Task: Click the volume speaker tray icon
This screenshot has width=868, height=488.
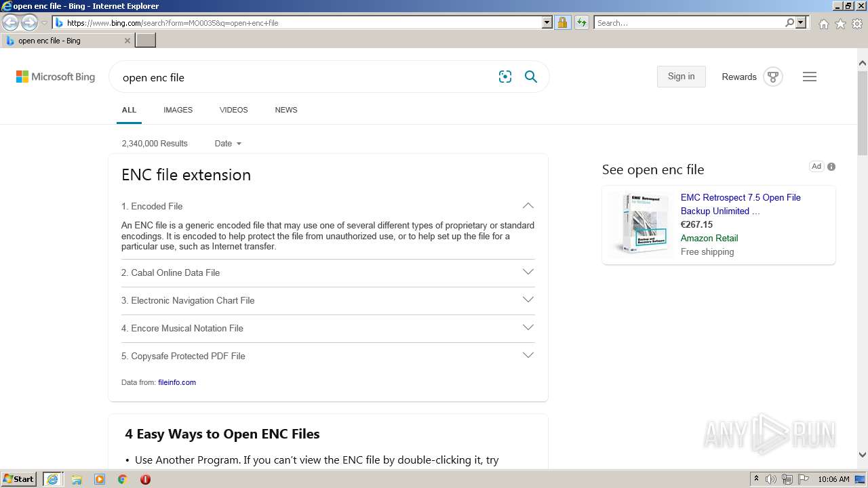Action: tap(771, 479)
